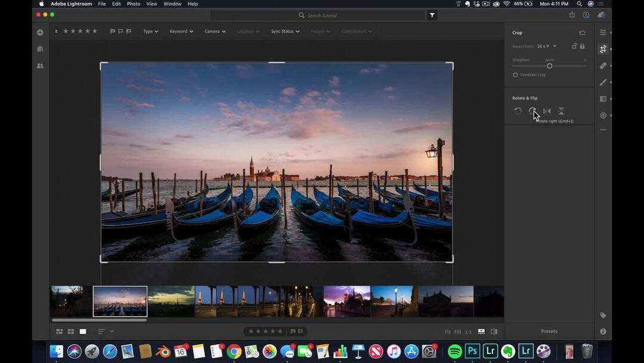Open the Camera filter dropdown
Image resolution: width=644 pixels, height=363 pixels.
click(x=215, y=31)
